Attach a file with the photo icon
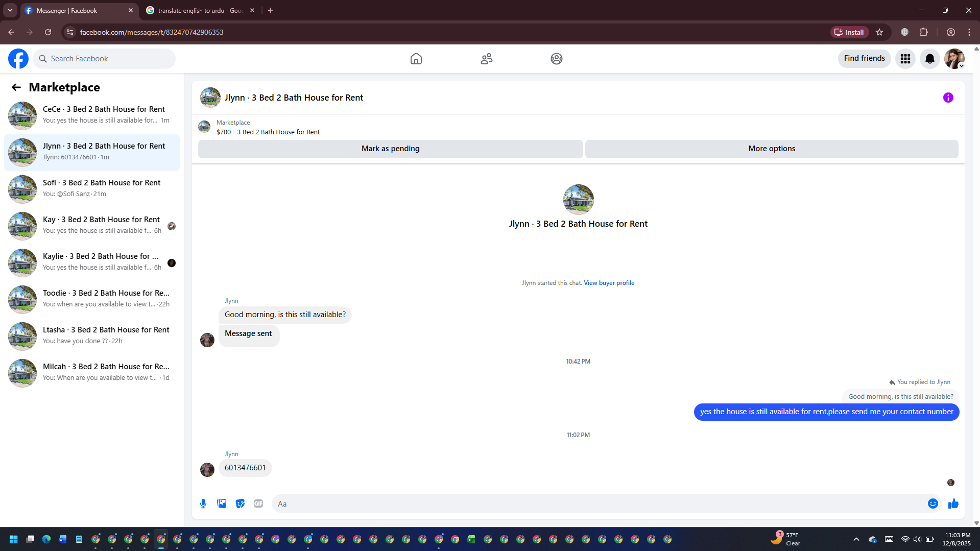 pos(222,504)
